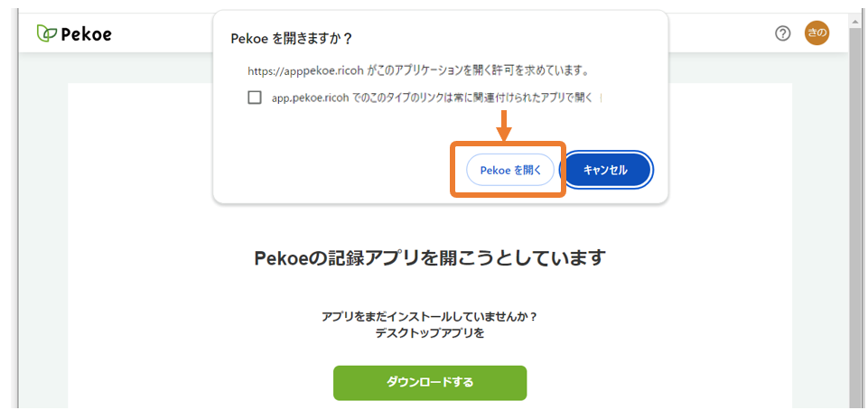Click the heading Pekoeの記録アプリを開こうとしています
Viewport: 868px width, 410px height.
(x=430, y=257)
